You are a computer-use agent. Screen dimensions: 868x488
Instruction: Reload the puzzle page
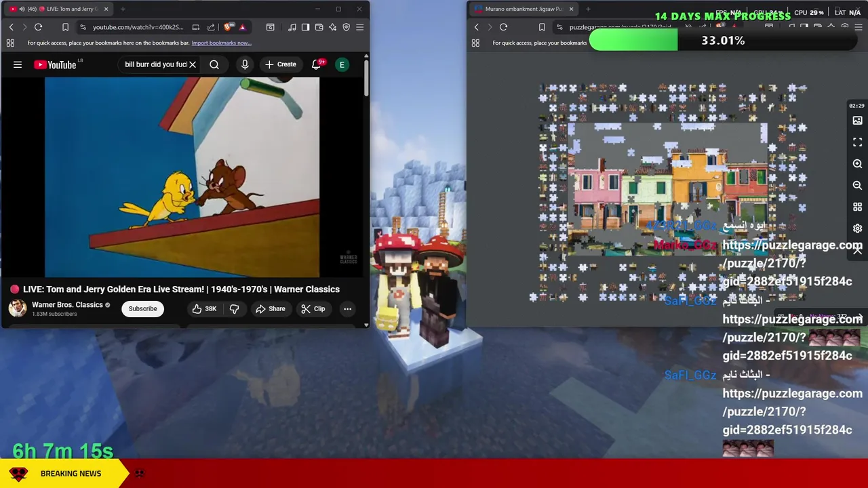coord(503,27)
